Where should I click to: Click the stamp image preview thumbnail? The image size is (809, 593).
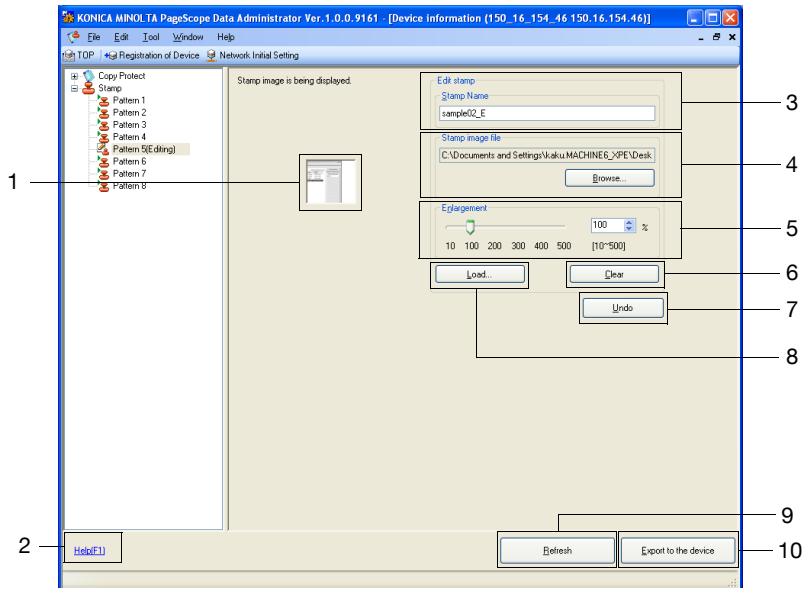click(331, 182)
